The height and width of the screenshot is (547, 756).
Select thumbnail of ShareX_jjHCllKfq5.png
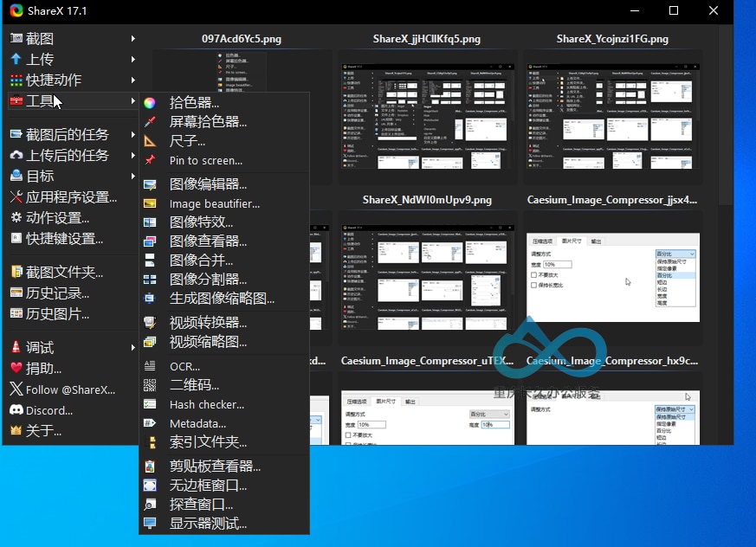point(427,117)
